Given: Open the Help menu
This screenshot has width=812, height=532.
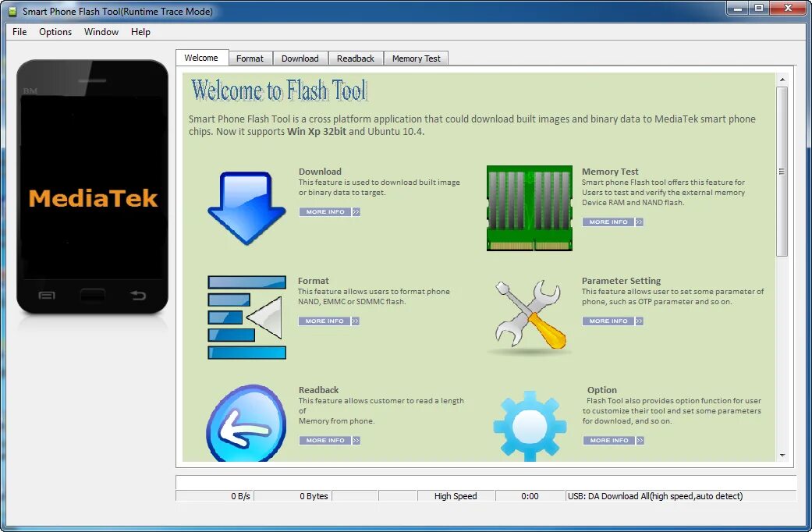Looking at the screenshot, I should (140, 32).
